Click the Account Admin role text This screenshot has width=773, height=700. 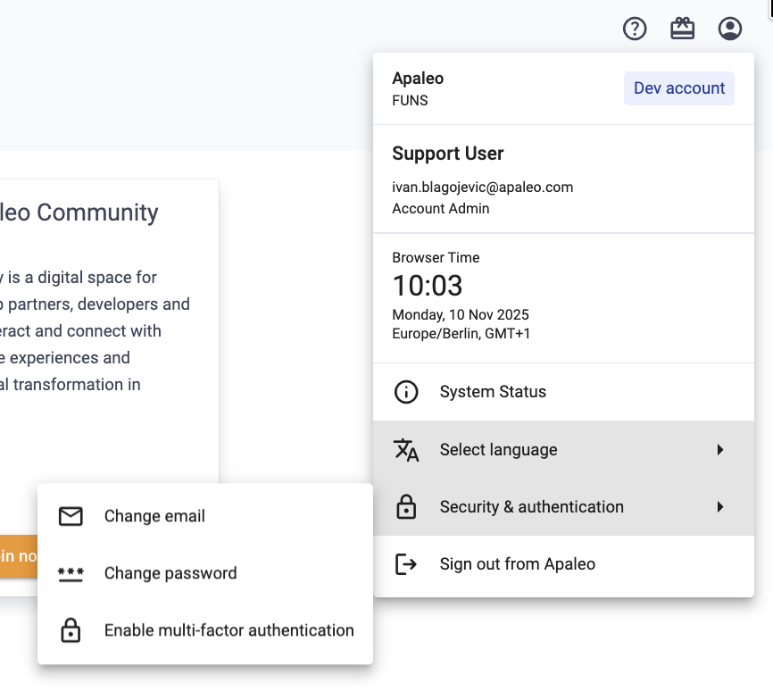(440, 209)
